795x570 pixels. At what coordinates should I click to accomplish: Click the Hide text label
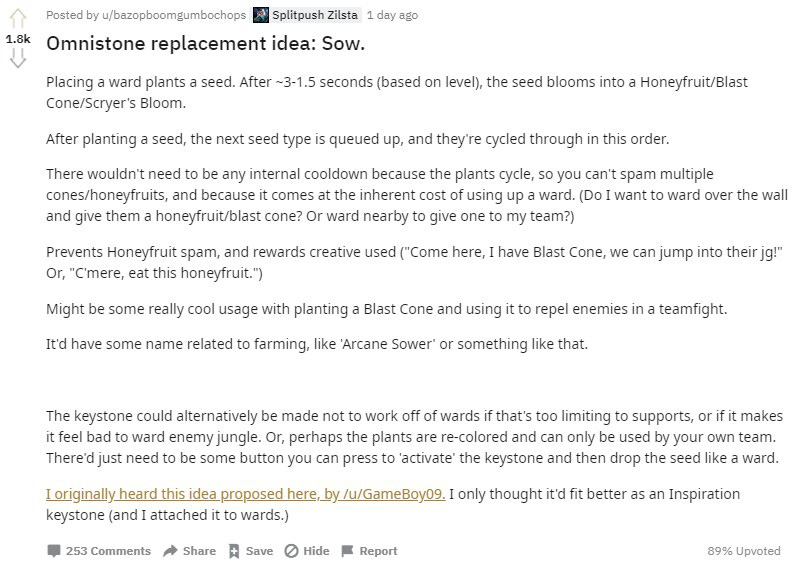[316, 551]
